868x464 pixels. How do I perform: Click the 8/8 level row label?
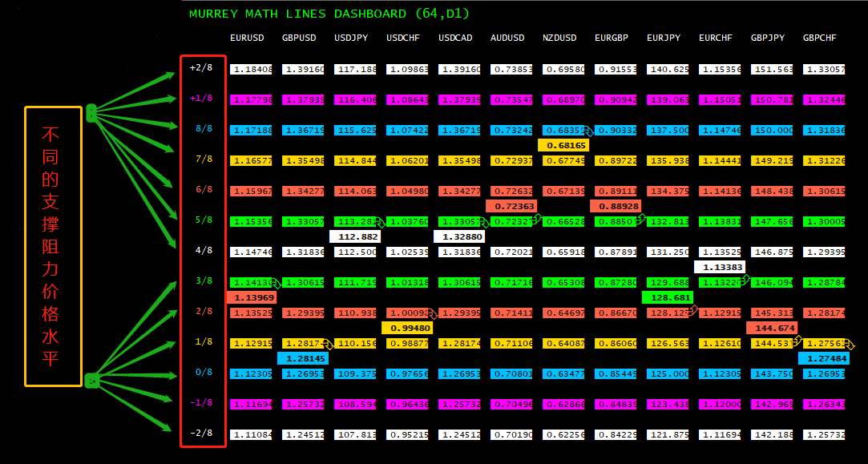click(202, 129)
